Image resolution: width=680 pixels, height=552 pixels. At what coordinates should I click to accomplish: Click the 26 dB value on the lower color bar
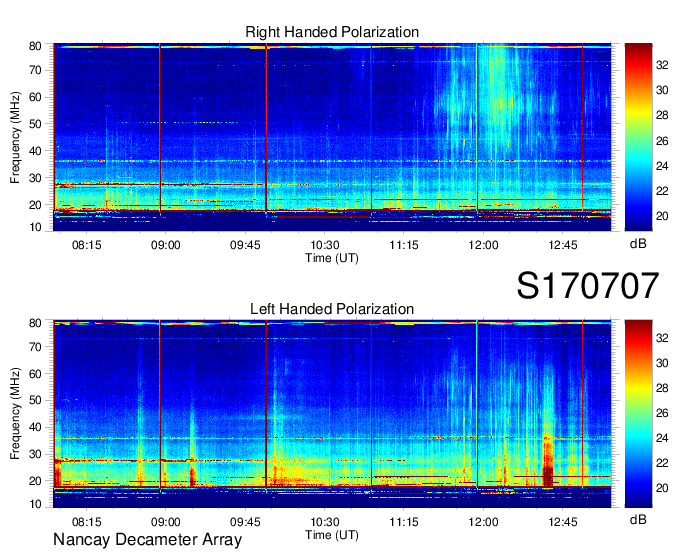[x=662, y=413]
